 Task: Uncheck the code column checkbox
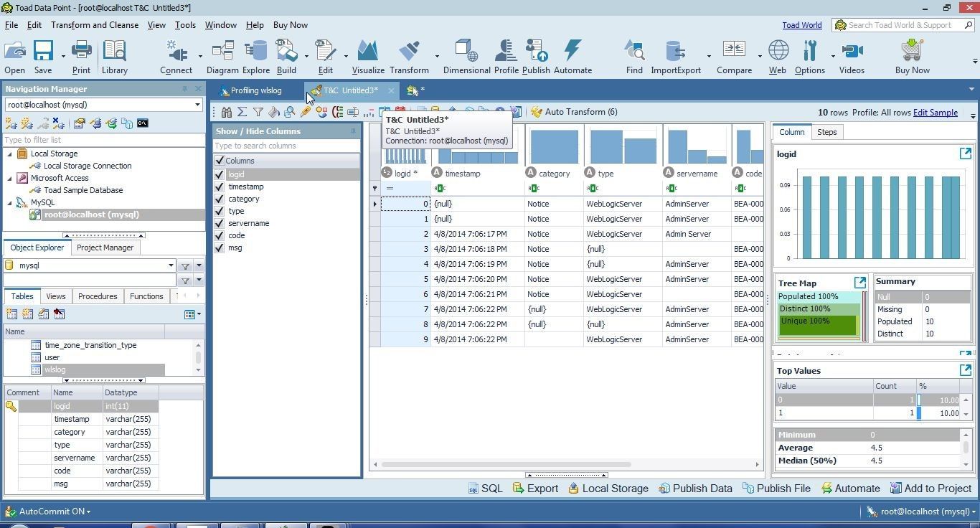coord(220,235)
